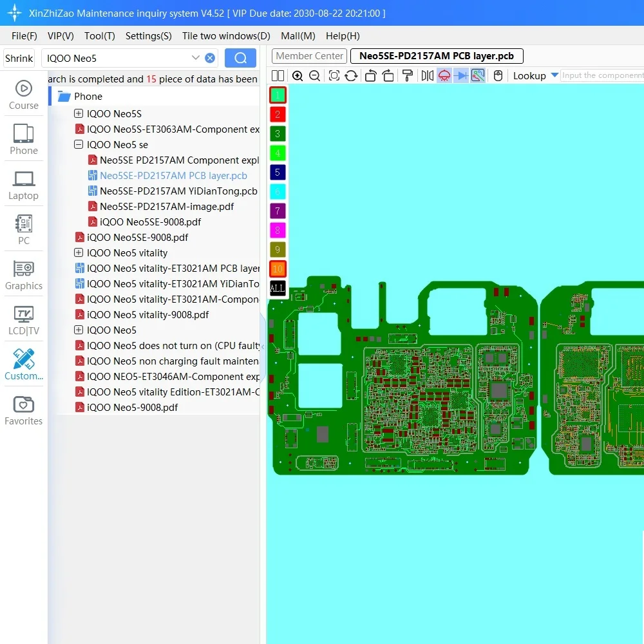Toggle the measure tool highlighted on toolbar
The height and width of the screenshot is (644, 644).
[477, 75]
